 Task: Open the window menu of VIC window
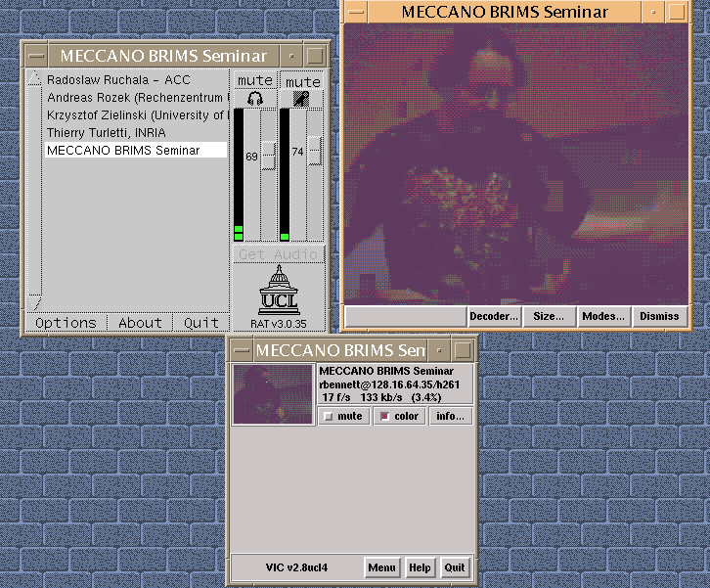[x=242, y=350]
